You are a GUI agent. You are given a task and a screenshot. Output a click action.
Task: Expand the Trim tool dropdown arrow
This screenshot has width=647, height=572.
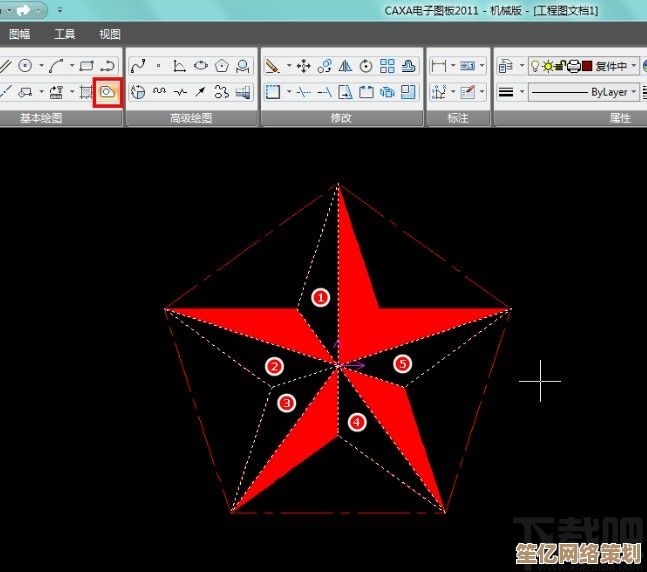tap(289, 91)
